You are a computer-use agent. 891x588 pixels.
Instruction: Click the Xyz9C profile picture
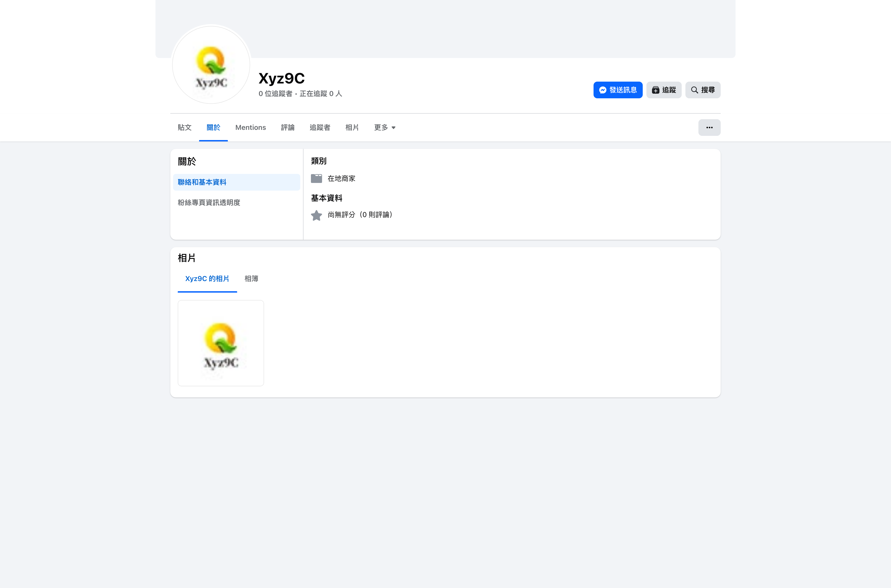click(211, 65)
